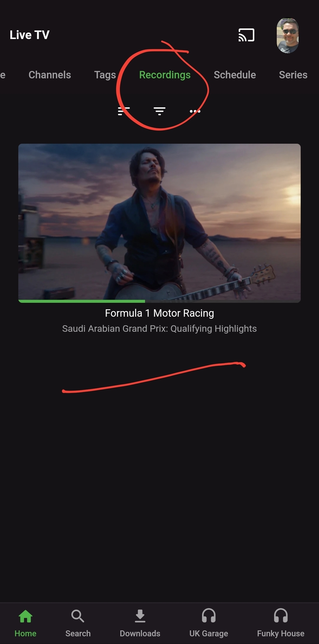
Task: Open the filter options icon
Action: click(x=159, y=111)
